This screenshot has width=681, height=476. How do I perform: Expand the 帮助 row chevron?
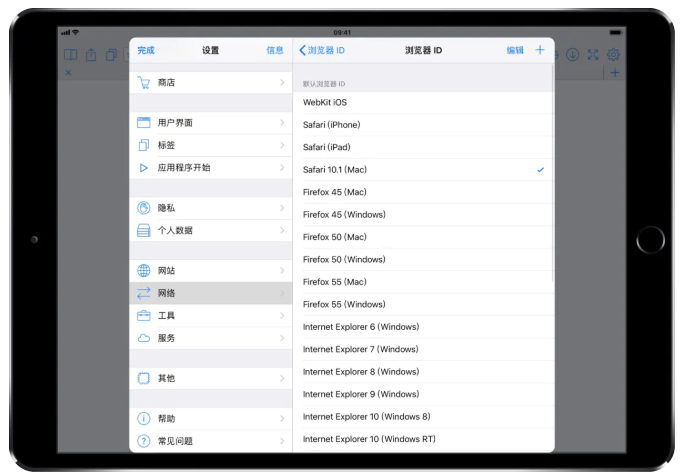pos(282,419)
